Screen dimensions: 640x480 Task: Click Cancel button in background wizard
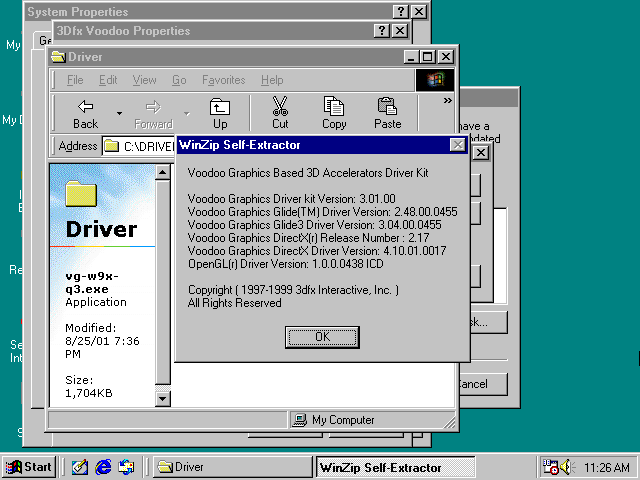pyautogui.click(x=483, y=384)
